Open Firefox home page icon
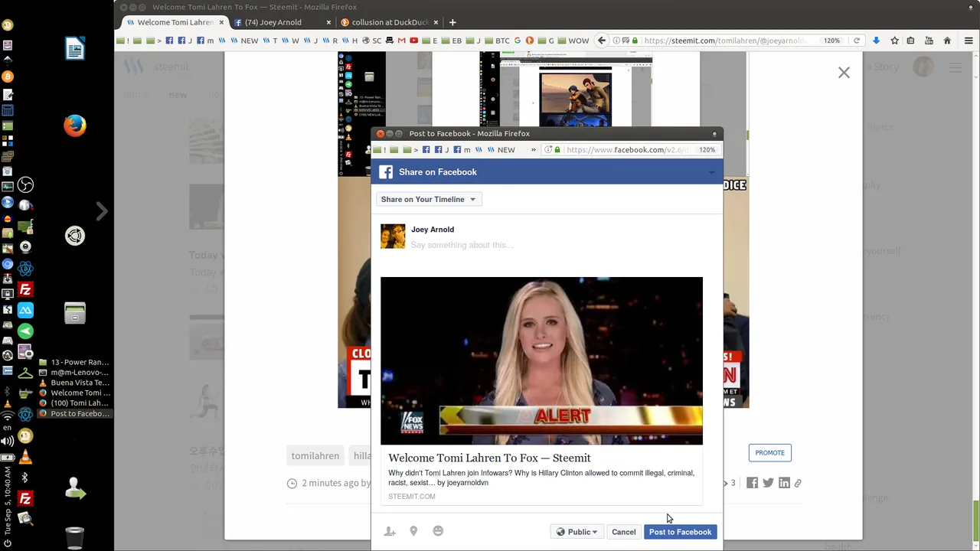 [x=947, y=41]
